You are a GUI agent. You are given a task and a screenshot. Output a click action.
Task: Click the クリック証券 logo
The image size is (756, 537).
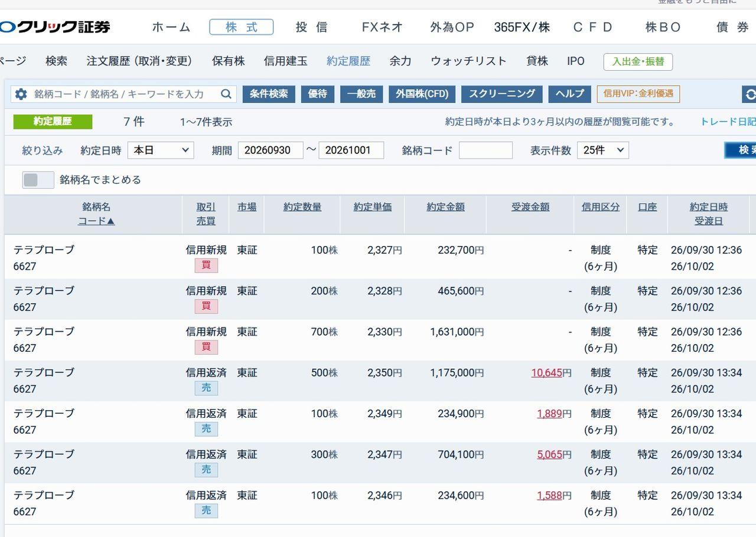point(55,27)
